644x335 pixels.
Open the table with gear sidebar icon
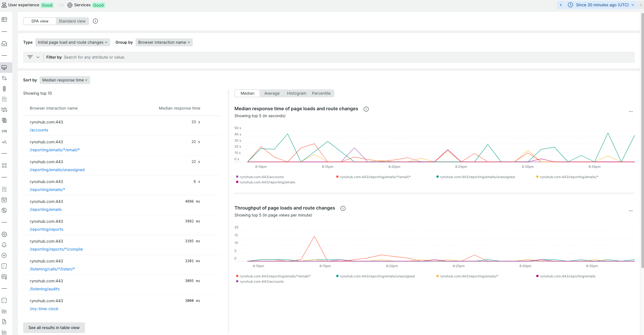tap(4, 277)
